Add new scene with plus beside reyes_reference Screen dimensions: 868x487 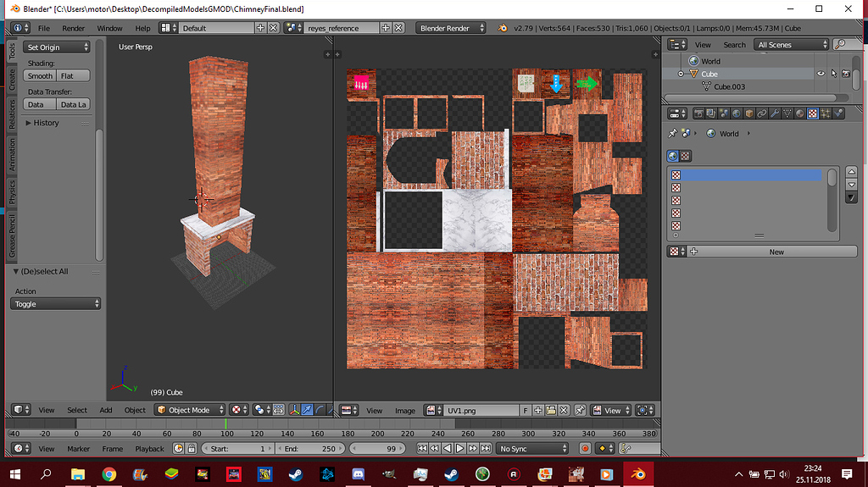(x=386, y=28)
